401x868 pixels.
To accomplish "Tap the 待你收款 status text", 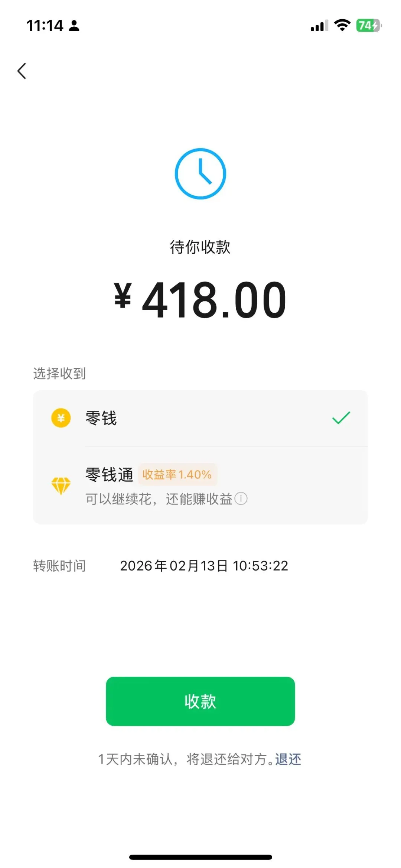I will click(200, 247).
